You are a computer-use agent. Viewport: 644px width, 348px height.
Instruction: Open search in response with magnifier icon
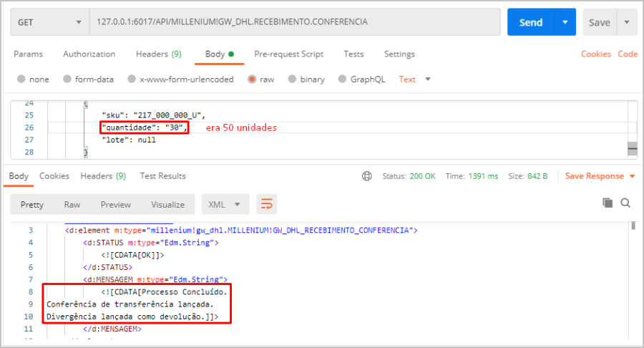click(x=625, y=203)
